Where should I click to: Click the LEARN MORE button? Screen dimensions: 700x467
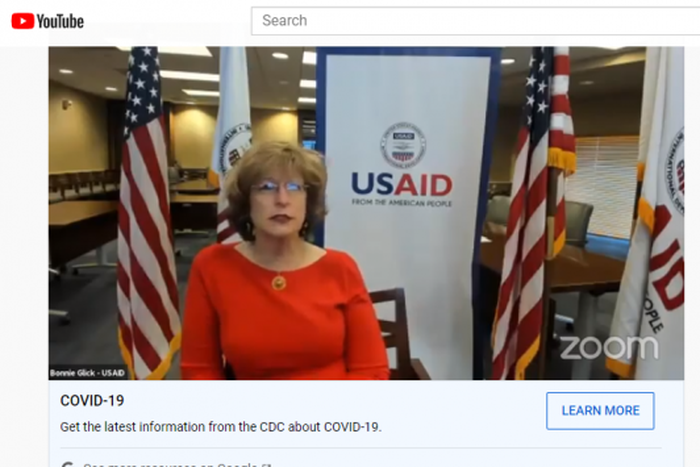click(x=600, y=411)
